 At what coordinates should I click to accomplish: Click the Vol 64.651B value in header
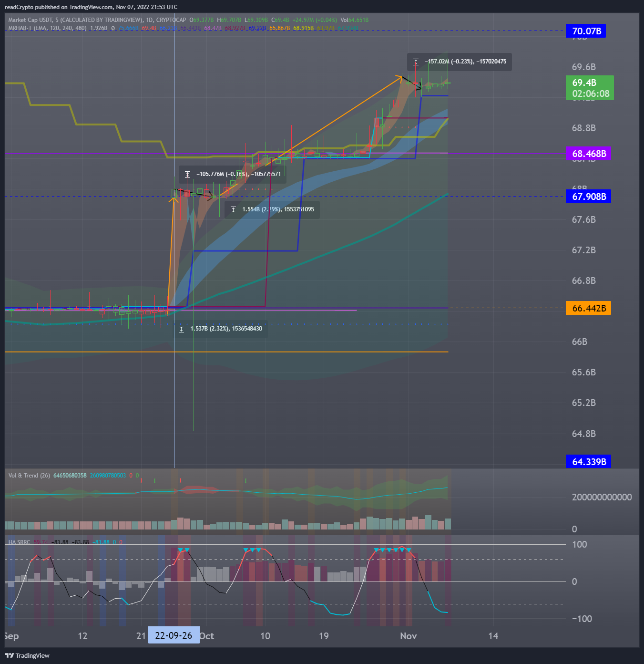click(354, 20)
